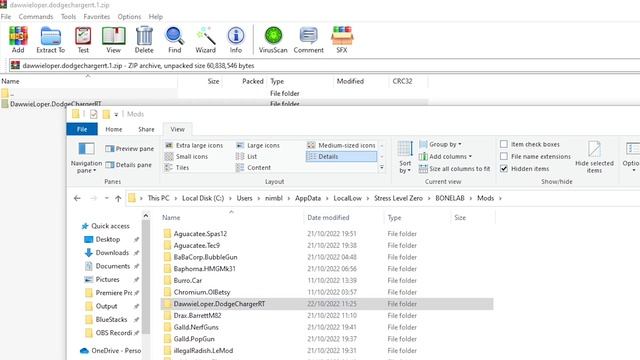Expand chevron after Mods in address bar
This screenshot has height=360, width=640.
click(x=500, y=198)
